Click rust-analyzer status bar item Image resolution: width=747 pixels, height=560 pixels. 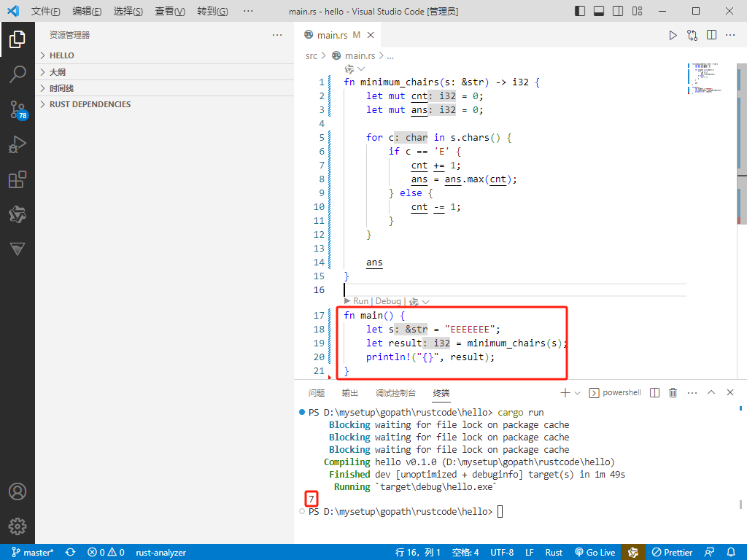pyautogui.click(x=161, y=553)
